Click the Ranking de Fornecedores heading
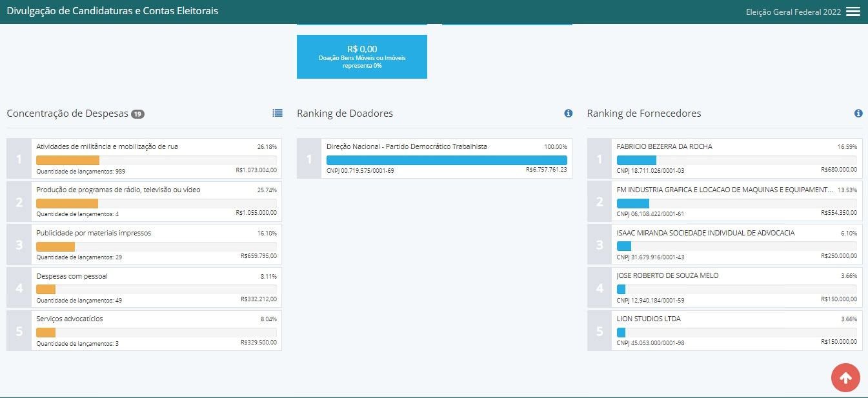This screenshot has width=868, height=398. [644, 114]
